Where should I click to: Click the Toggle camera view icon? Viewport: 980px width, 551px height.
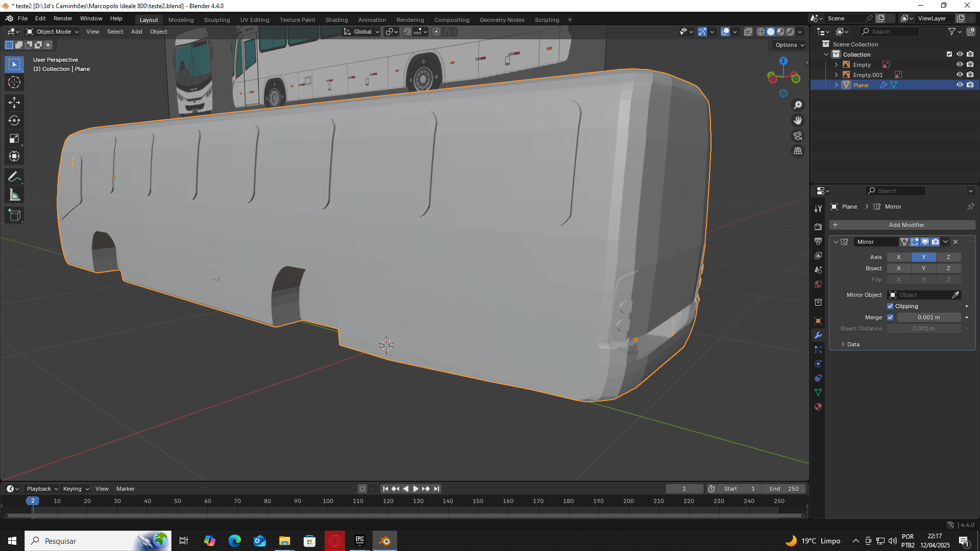[x=797, y=136]
